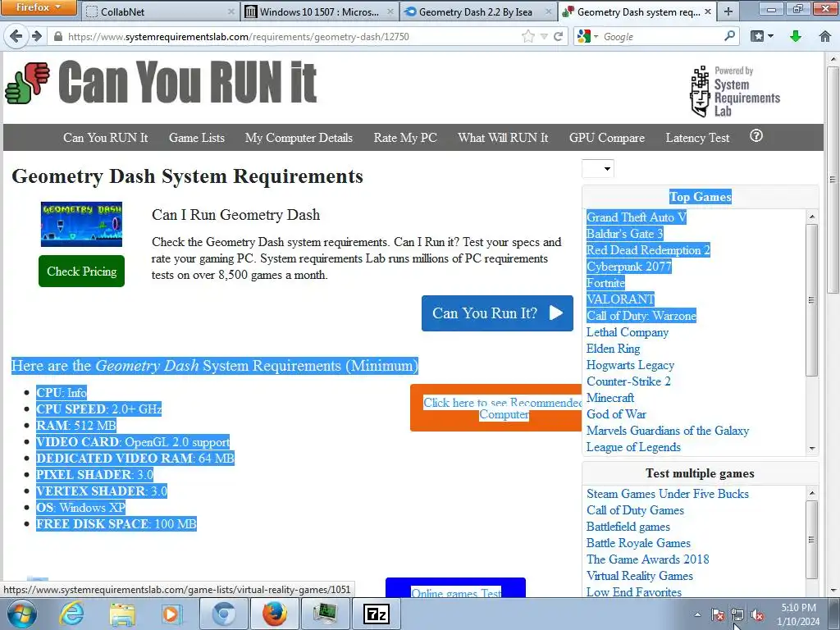840x630 pixels.
Task: Click the System Requirements Lab logo
Action: [734, 91]
